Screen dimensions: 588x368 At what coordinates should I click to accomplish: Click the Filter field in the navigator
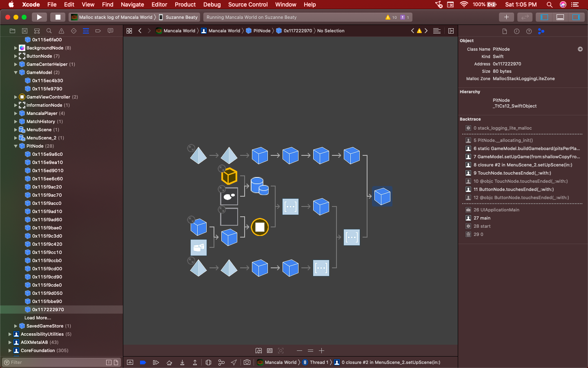61,362
